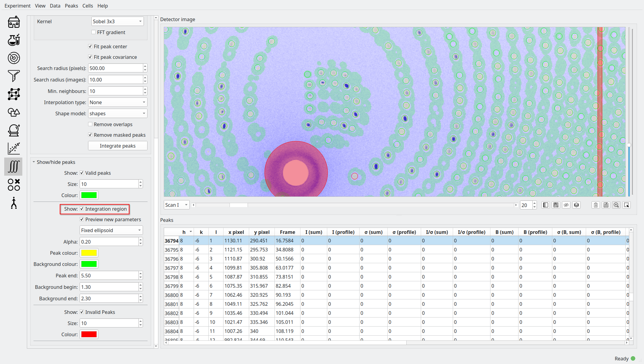The image size is (644, 364).
Task: Click the zoom magnifier icon under detector image
Action: tap(616, 205)
